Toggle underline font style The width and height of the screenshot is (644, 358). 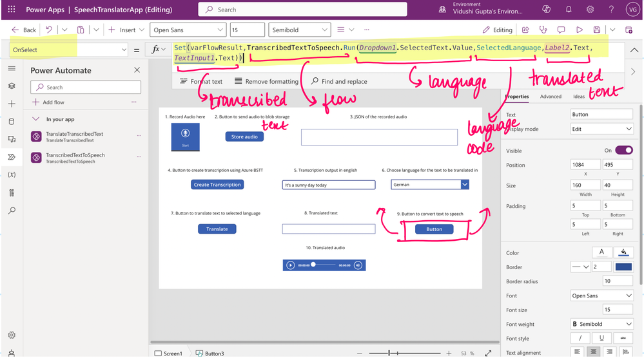point(601,338)
